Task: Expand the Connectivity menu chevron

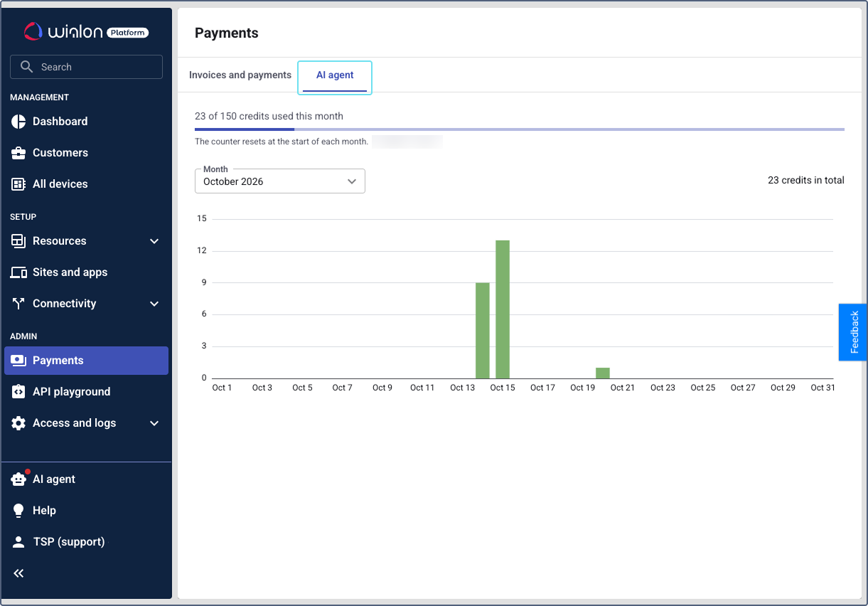Action: pyautogui.click(x=154, y=304)
